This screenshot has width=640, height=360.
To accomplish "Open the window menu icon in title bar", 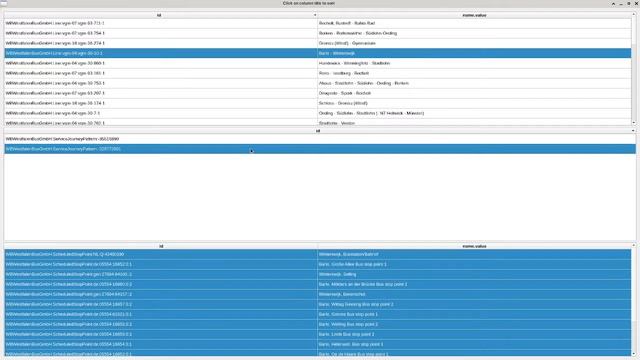I will click(x=4, y=3).
